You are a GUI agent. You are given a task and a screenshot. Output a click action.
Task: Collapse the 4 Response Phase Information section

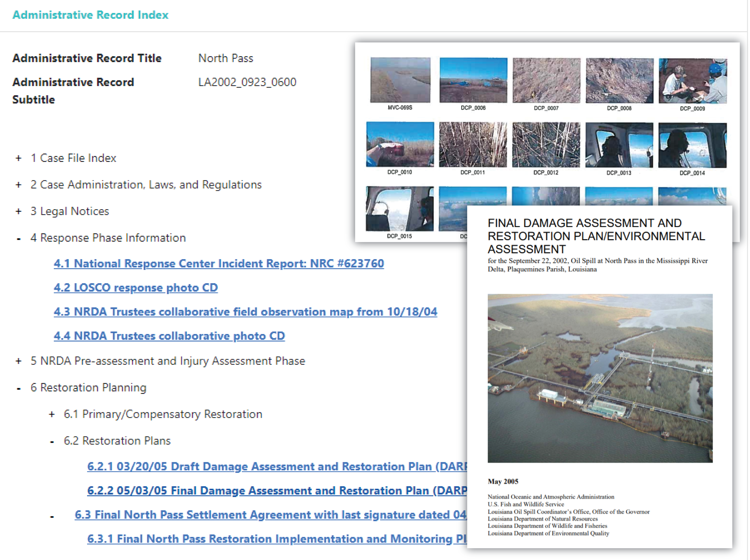pos(19,239)
